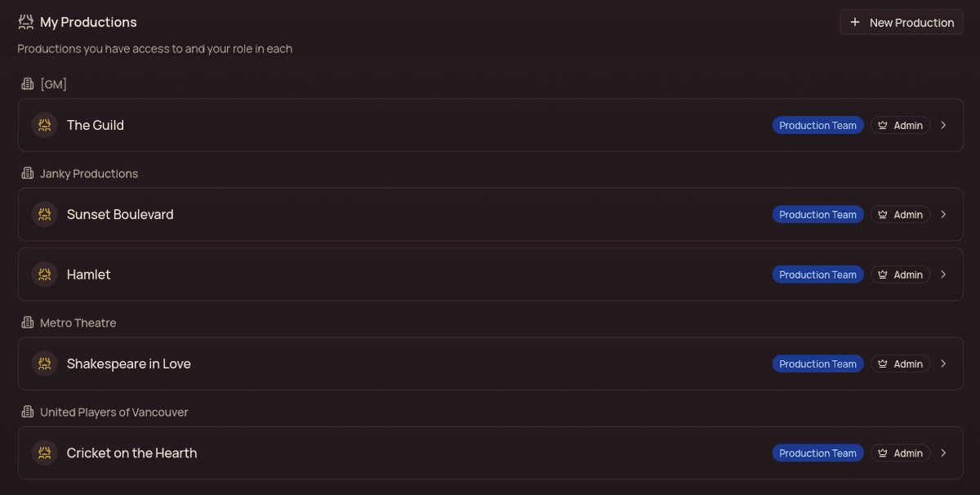Select the Sunset Boulevard Admin role badge

(x=900, y=214)
